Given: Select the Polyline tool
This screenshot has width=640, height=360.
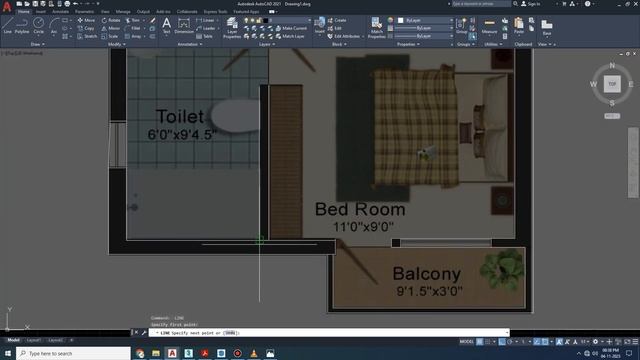Looking at the screenshot, I should click(x=22, y=25).
